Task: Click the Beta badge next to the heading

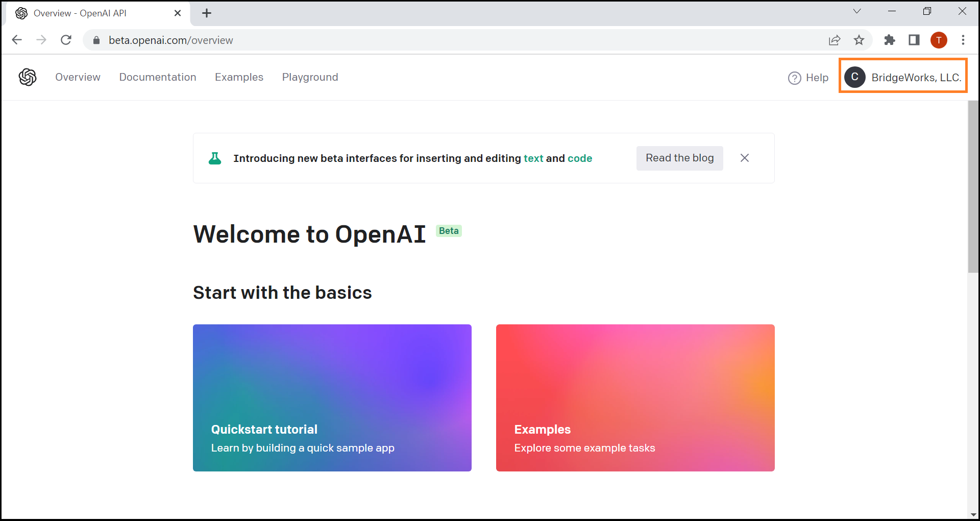Action: point(449,231)
